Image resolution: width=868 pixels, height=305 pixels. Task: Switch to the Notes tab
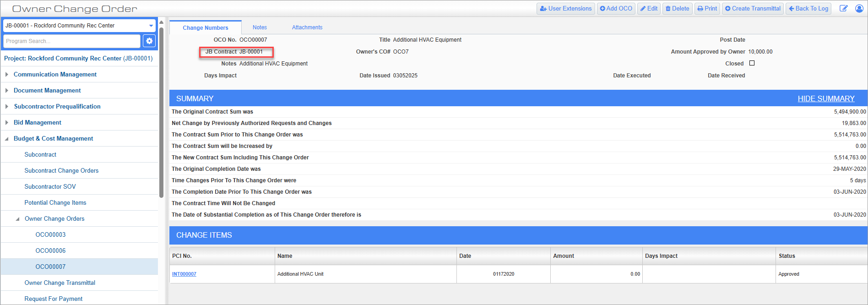(260, 27)
